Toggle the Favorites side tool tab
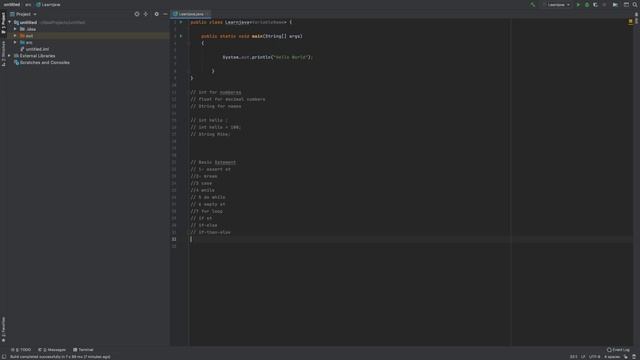The height and width of the screenshot is (360, 640). (x=3, y=329)
